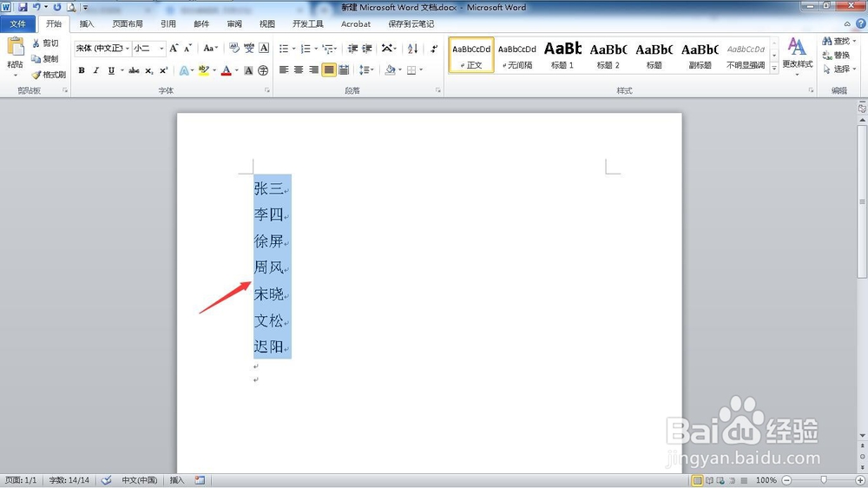The image size is (868, 488).
Task: Switch to the 插入 Insert tab
Action: click(x=87, y=23)
